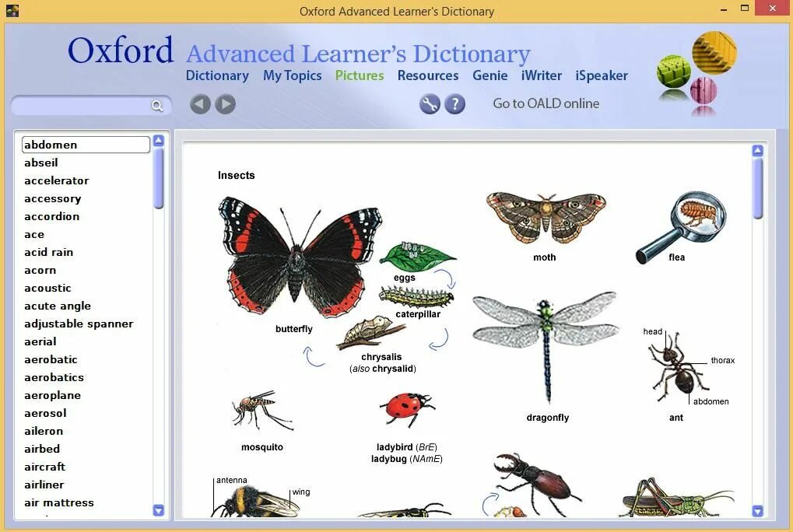Click the 'thorax' label on the ant

click(x=723, y=360)
